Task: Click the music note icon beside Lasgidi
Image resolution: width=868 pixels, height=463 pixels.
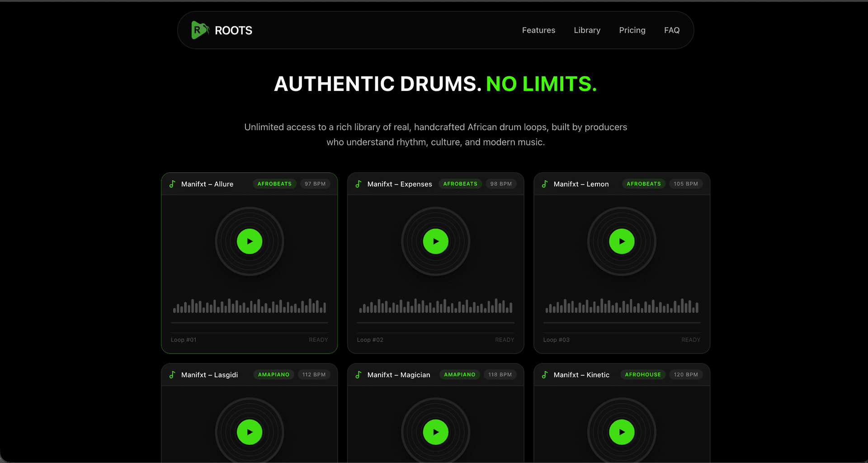Action: 172,375
